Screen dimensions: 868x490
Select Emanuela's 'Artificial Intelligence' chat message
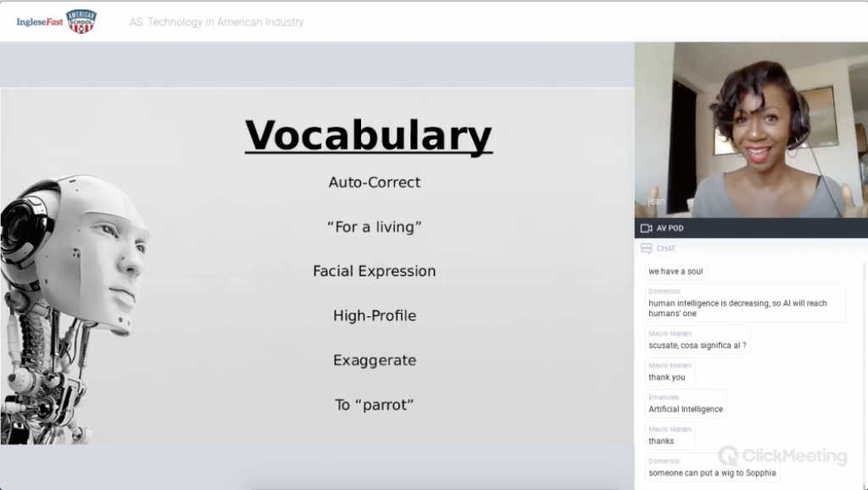[686, 409]
